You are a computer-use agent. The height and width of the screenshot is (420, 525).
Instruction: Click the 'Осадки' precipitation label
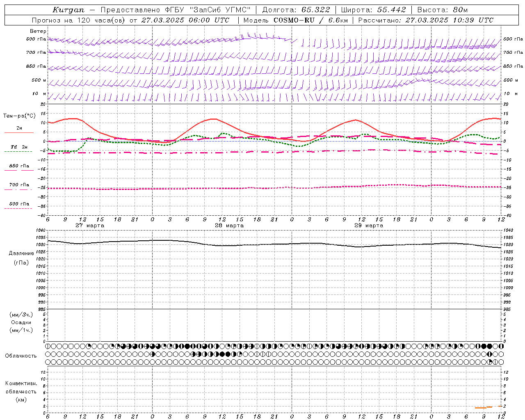point(21,322)
